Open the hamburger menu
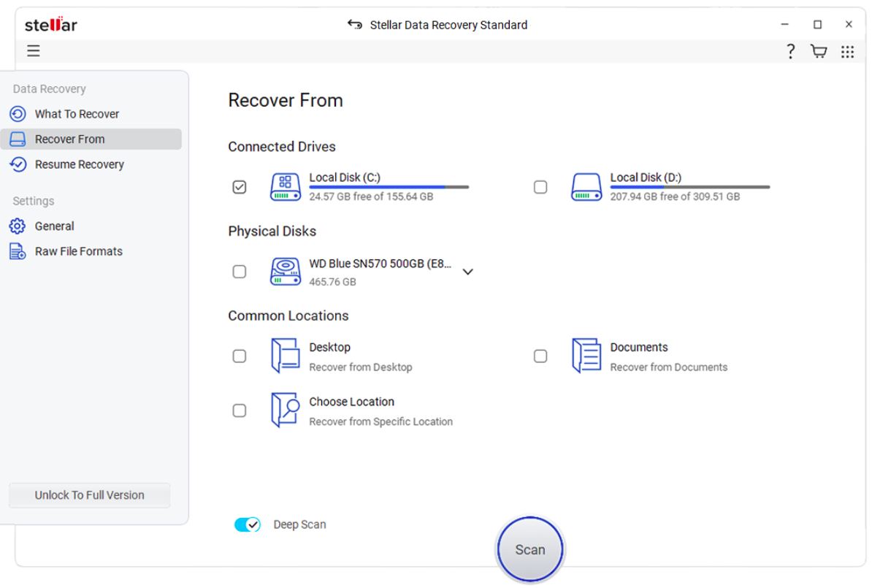880x588 pixels. tap(34, 51)
